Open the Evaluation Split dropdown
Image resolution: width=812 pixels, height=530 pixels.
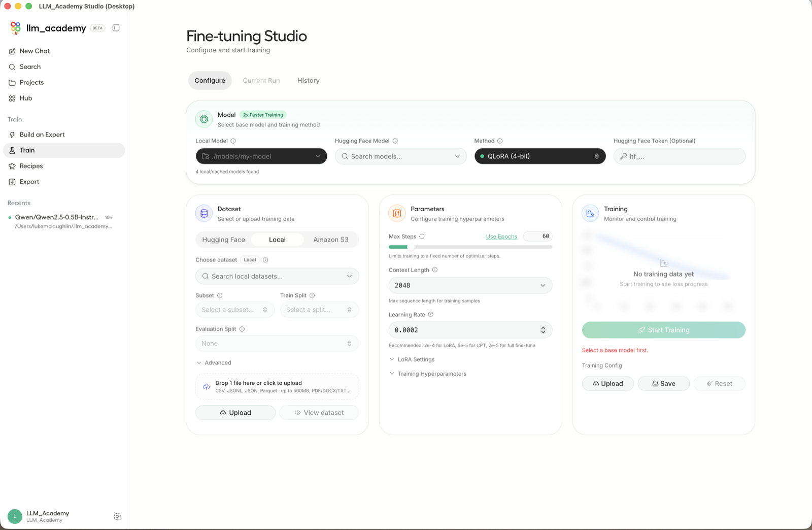pos(277,344)
